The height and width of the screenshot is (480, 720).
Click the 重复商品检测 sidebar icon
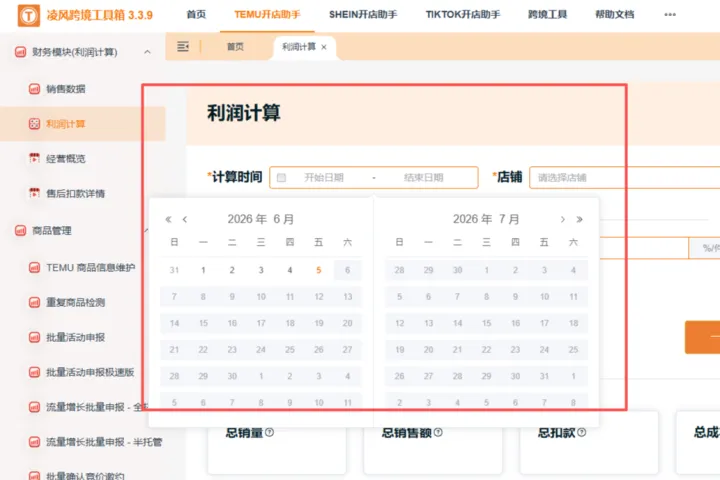34,302
